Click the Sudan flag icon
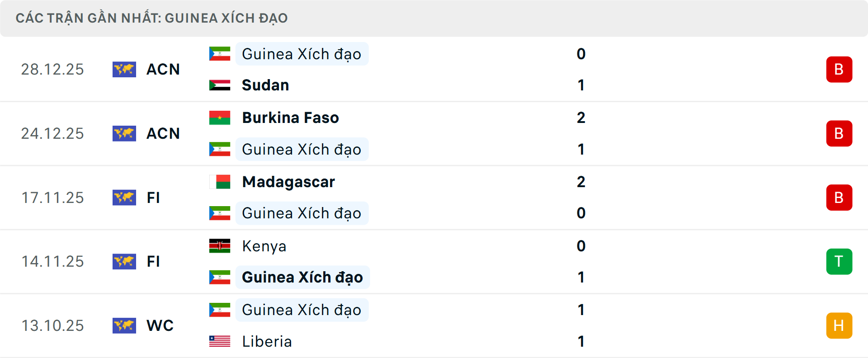The image size is (868, 358). pos(220,85)
